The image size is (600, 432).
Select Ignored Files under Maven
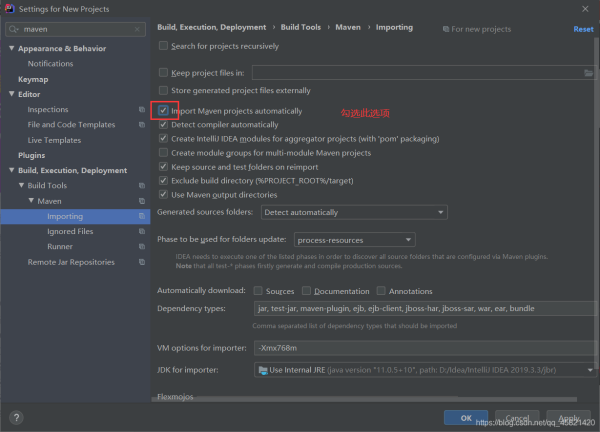[70, 231]
